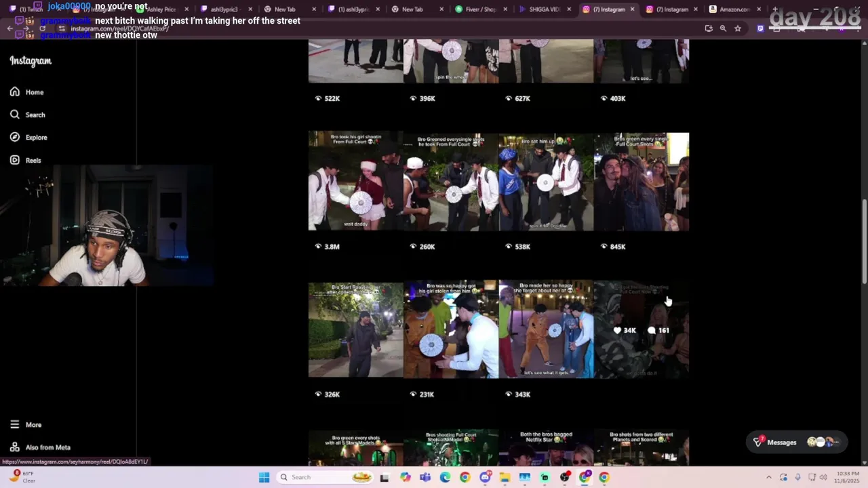Image resolution: width=868 pixels, height=488 pixels.
Task: Switch to the Fiverr / Shop browser tab
Action: pyautogui.click(x=481, y=9)
